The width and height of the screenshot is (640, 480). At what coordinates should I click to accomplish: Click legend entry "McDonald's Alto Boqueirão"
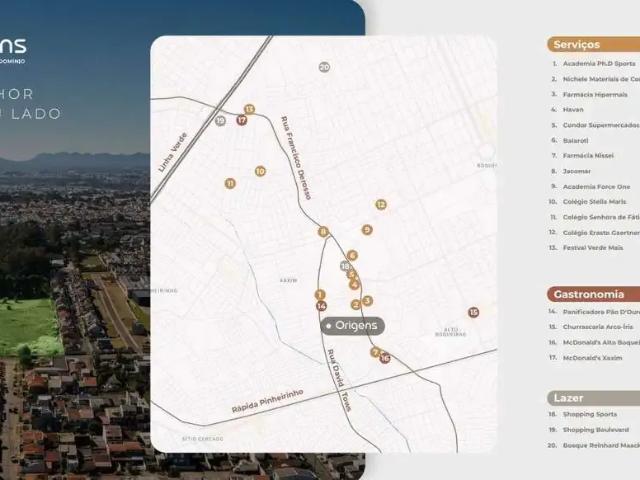click(601, 342)
